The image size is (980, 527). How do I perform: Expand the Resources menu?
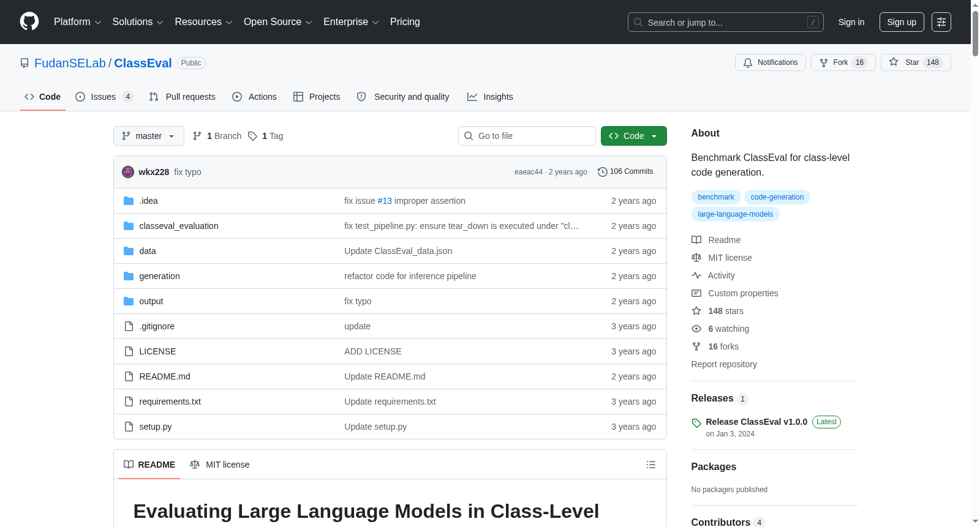point(203,22)
